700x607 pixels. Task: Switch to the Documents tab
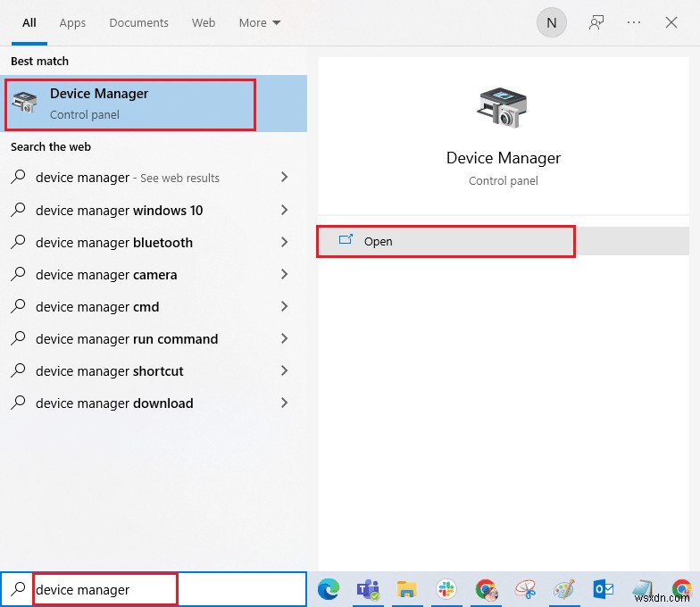click(x=139, y=23)
